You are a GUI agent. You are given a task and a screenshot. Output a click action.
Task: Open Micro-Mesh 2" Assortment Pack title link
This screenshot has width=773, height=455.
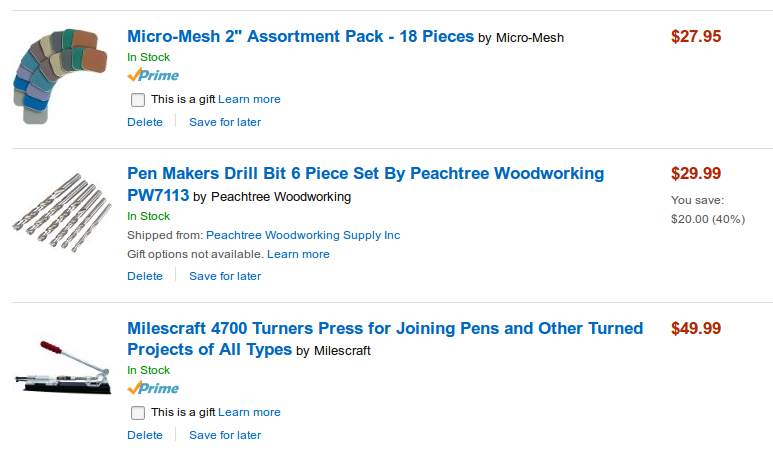click(300, 37)
